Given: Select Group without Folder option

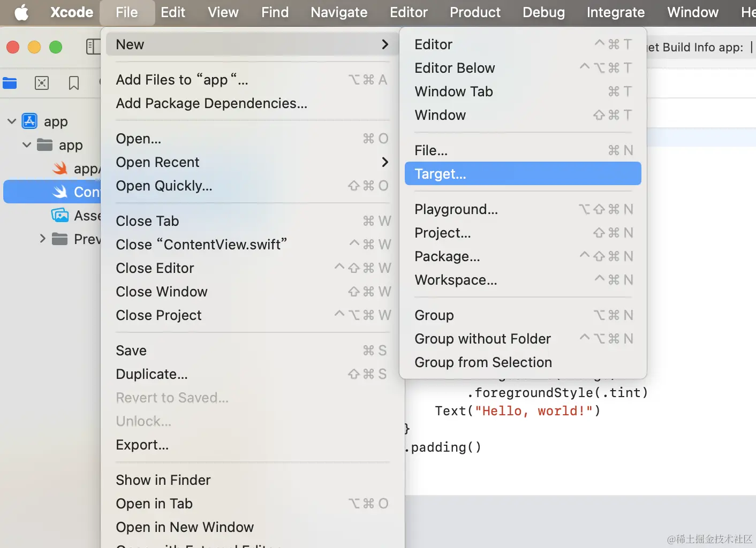Looking at the screenshot, I should point(482,339).
